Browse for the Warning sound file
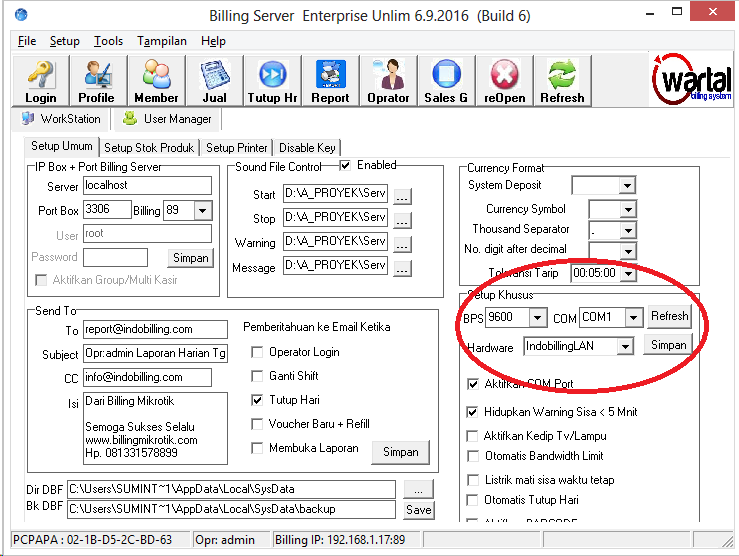 [x=402, y=244]
